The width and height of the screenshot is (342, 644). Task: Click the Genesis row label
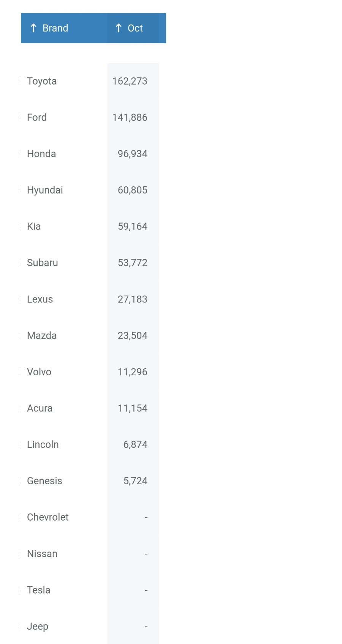coord(44,481)
